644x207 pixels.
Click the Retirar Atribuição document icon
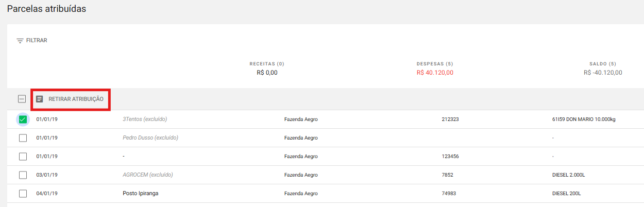(x=40, y=99)
